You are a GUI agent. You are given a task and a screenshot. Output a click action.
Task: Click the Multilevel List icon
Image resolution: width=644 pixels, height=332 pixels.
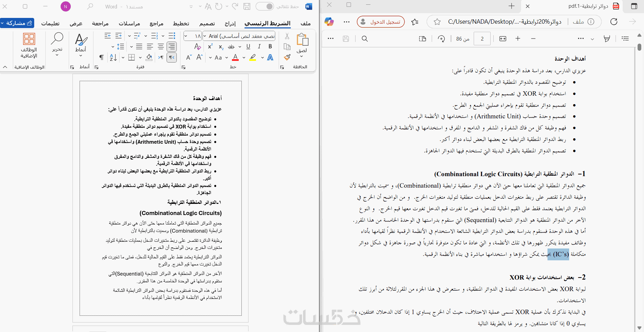pos(137,36)
